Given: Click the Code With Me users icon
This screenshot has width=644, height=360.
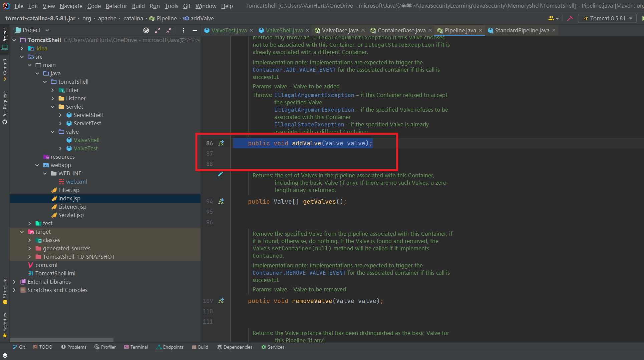Looking at the screenshot, I should tap(552, 18).
